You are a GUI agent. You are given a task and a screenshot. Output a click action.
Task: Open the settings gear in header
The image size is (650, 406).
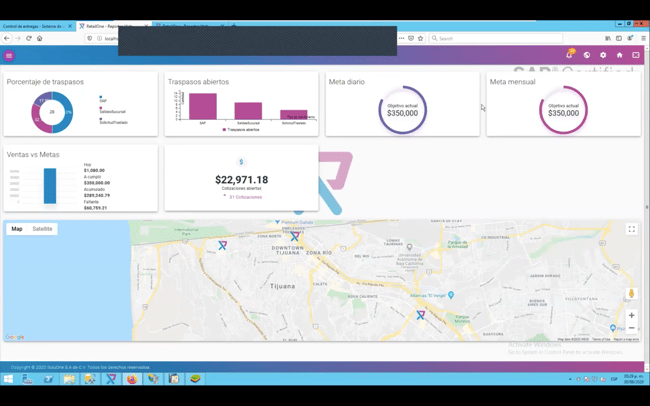click(603, 55)
